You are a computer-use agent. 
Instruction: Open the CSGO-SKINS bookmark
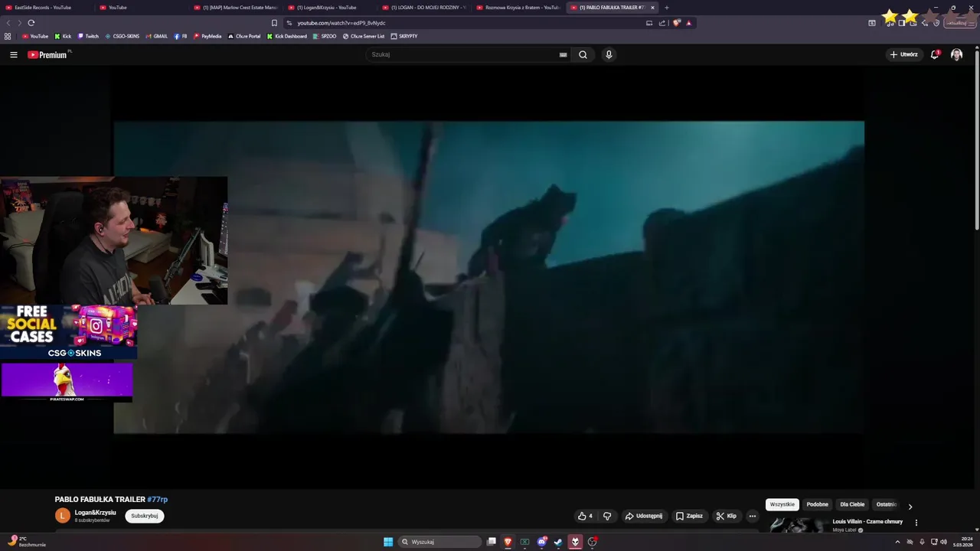click(x=122, y=36)
